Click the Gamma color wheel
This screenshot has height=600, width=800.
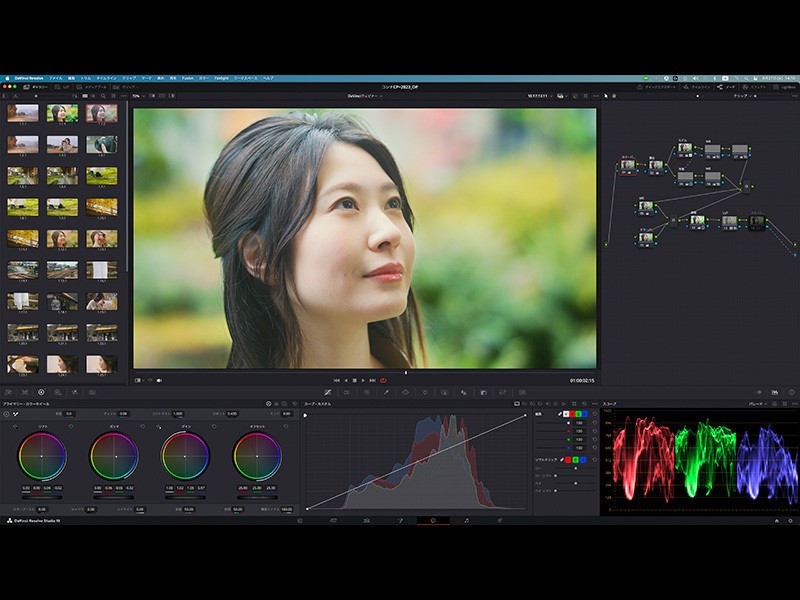click(x=114, y=456)
